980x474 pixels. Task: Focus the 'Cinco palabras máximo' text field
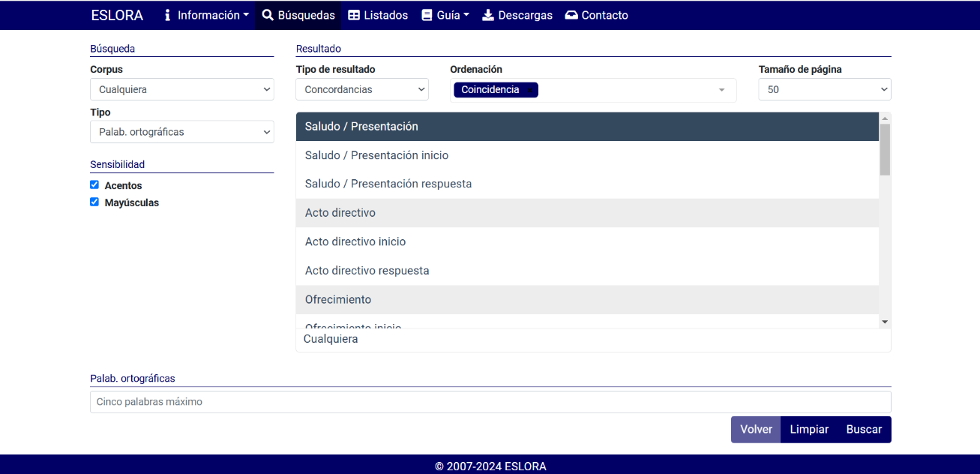pyautogui.click(x=490, y=402)
